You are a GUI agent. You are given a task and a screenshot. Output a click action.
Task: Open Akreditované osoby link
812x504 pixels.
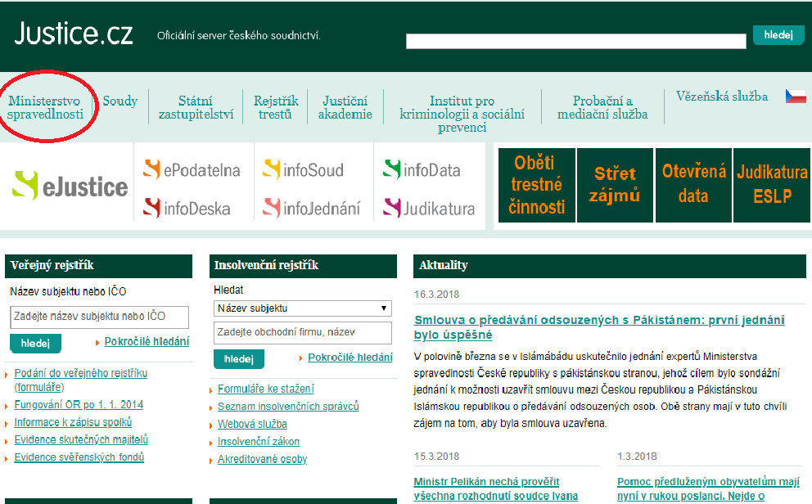pyautogui.click(x=263, y=460)
